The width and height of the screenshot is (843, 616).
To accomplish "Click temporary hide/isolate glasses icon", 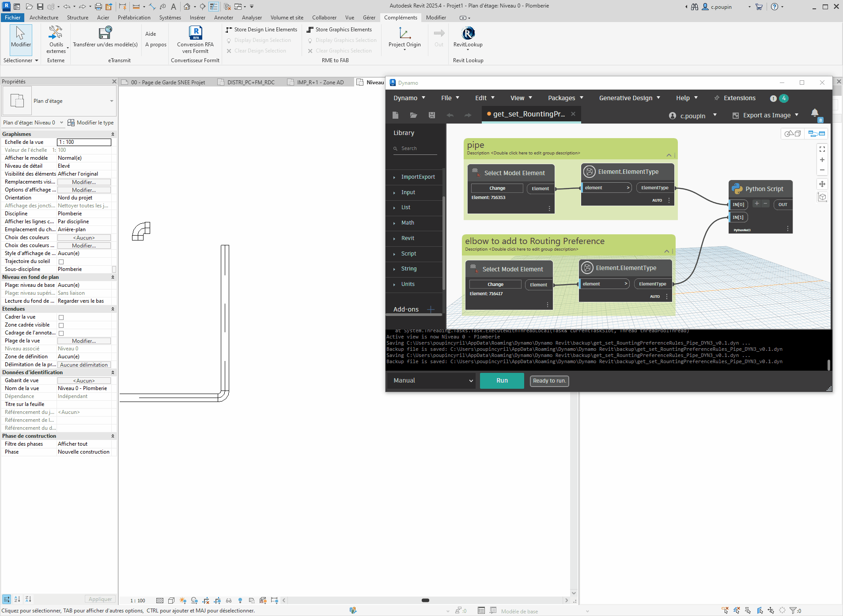I will coord(229,601).
